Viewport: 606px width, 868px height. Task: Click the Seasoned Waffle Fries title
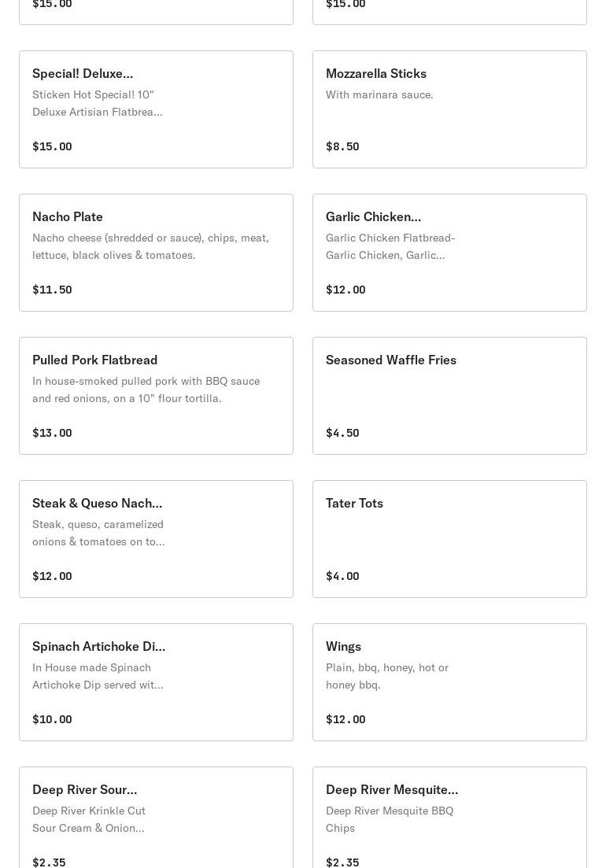click(x=390, y=360)
